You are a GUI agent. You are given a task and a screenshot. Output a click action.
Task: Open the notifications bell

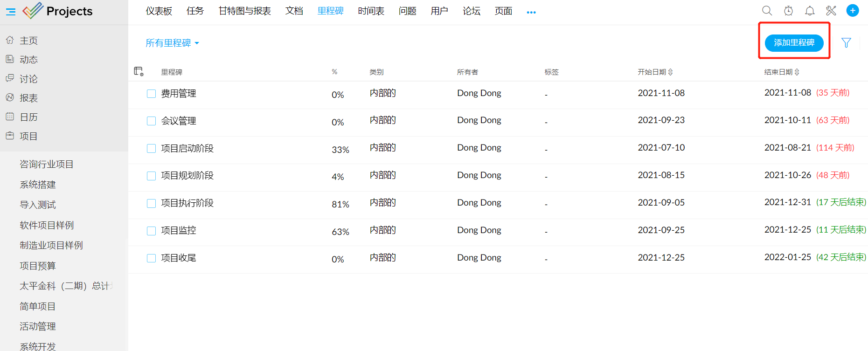click(x=810, y=11)
